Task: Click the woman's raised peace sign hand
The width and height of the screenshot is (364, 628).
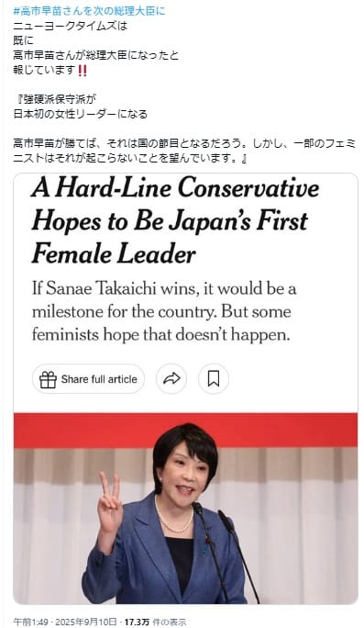Action: pos(109,503)
